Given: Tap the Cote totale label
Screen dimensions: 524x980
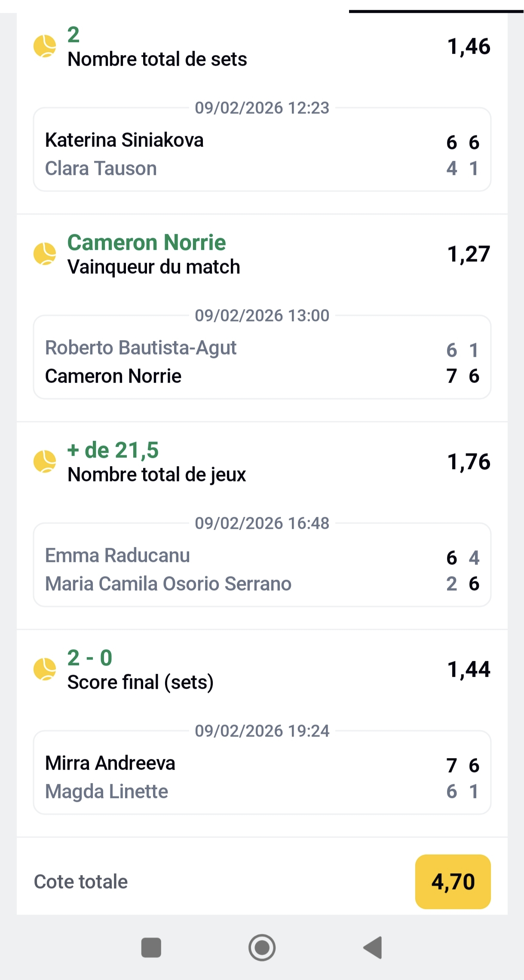Looking at the screenshot, I should [81, 882].
